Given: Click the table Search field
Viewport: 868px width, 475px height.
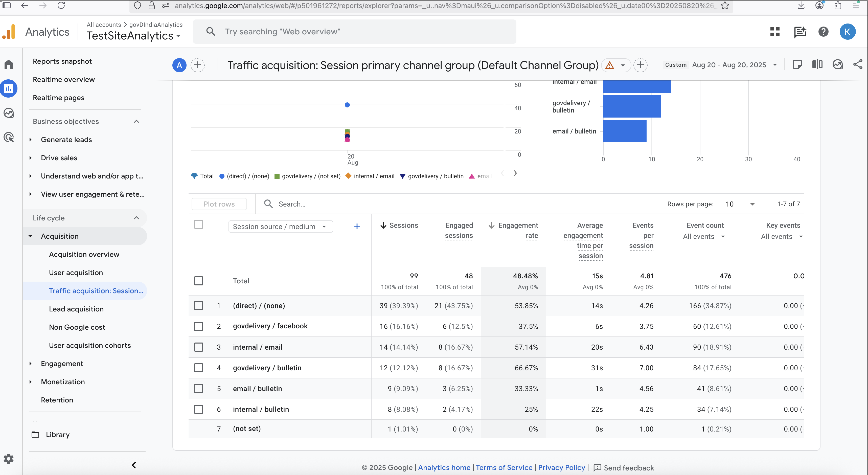Looking at the screenshot, I should [x=292, y=204].
